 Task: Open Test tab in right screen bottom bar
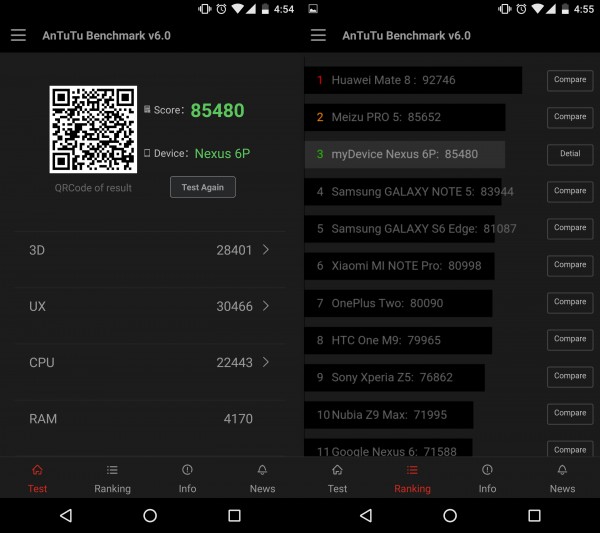(x=338, y=478)
